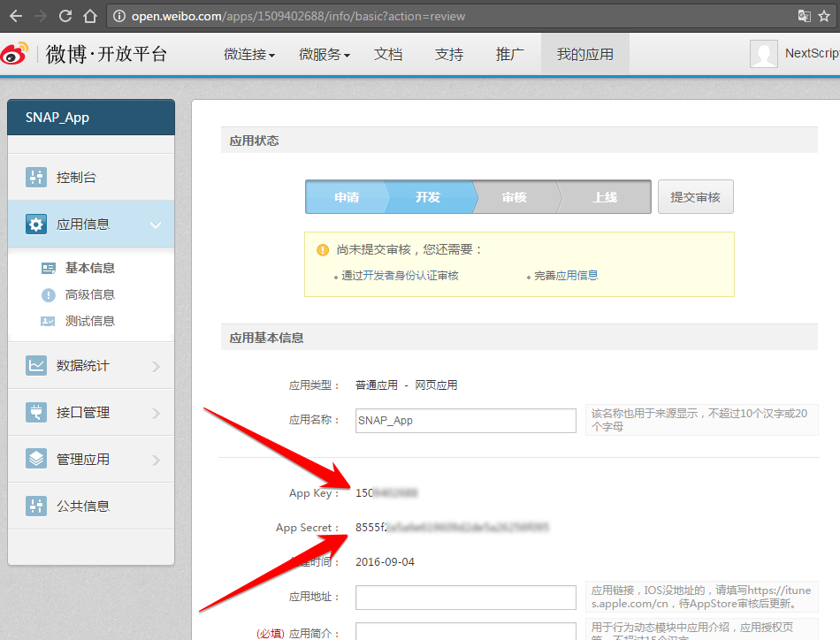The image size is (840, 640).
Task: Click the 开发 progress step
Action: [428, 197]
